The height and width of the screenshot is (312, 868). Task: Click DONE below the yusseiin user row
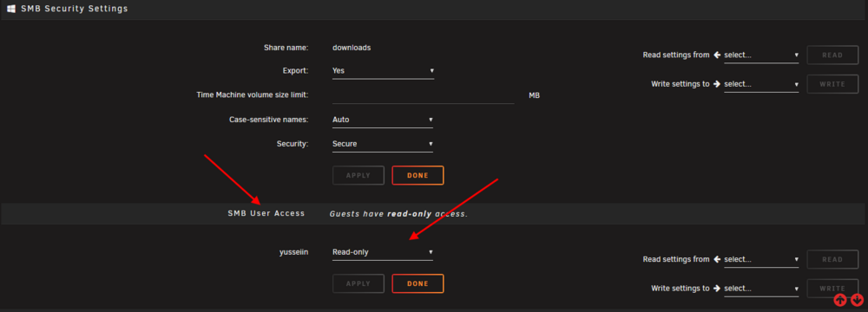click(x=418, y=283)
